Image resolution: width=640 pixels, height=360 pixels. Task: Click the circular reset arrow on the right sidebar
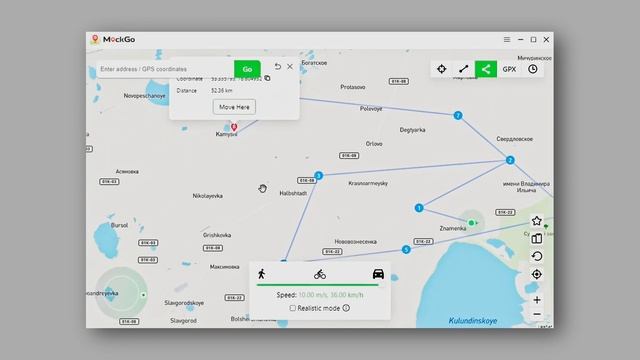point(537,256)
